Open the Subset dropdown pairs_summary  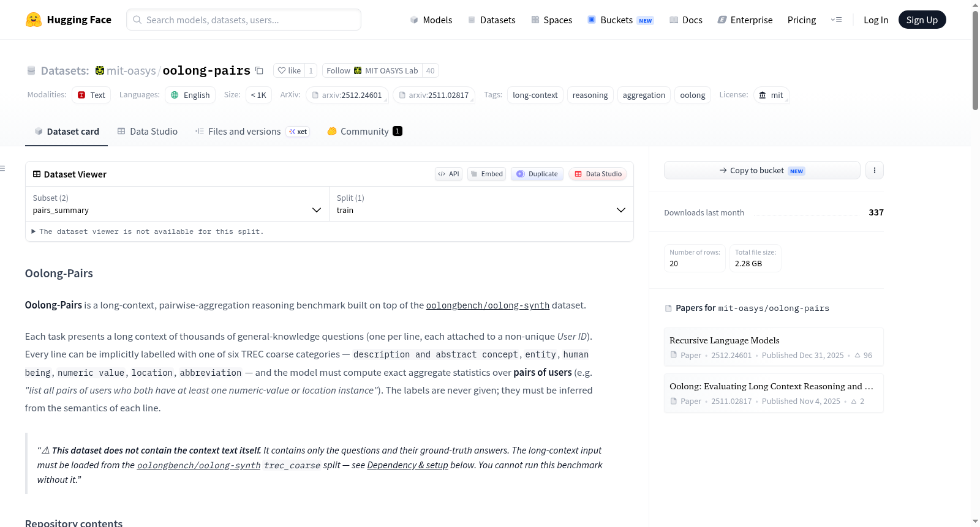click(x=177, y=204)
